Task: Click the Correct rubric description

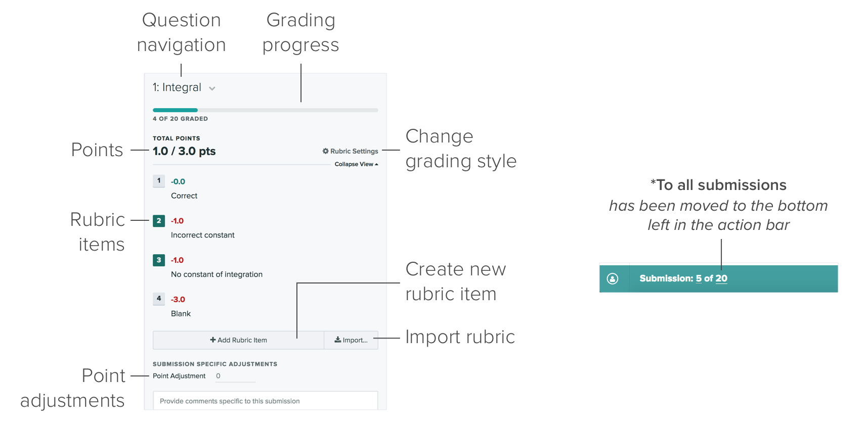Action: coord(184,196)
